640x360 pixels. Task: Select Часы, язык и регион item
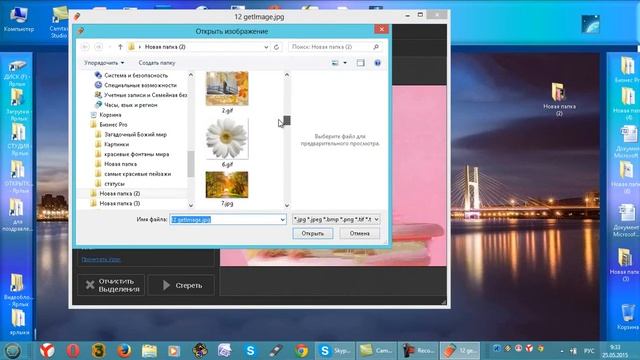coord(131,105)
